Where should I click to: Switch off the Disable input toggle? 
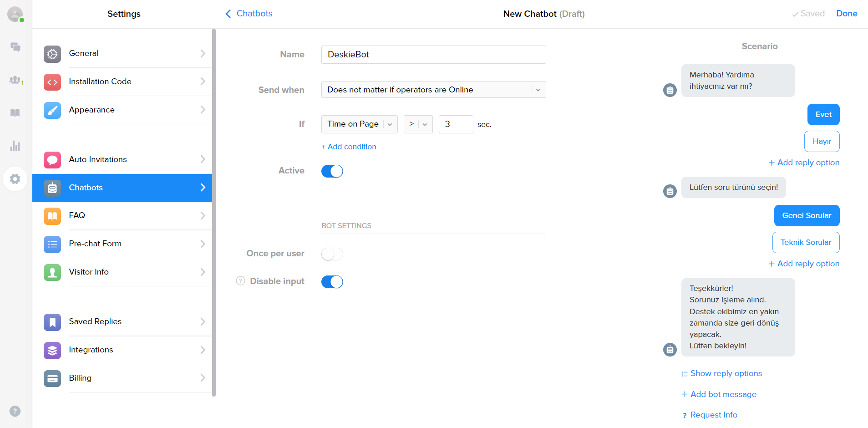332,282
